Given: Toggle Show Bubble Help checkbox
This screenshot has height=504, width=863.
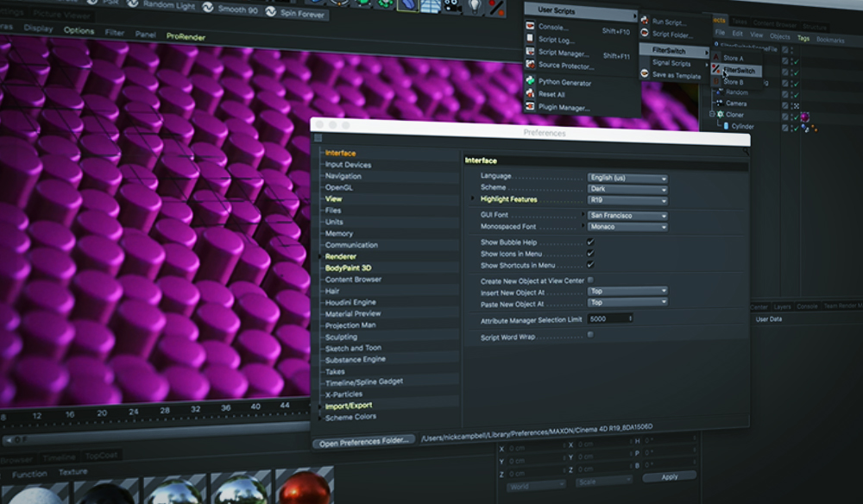Looking at the screenshot, I should coord(590,242).
